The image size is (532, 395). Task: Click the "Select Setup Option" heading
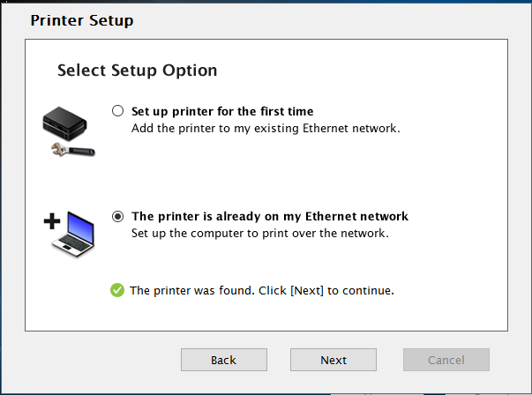137,71
